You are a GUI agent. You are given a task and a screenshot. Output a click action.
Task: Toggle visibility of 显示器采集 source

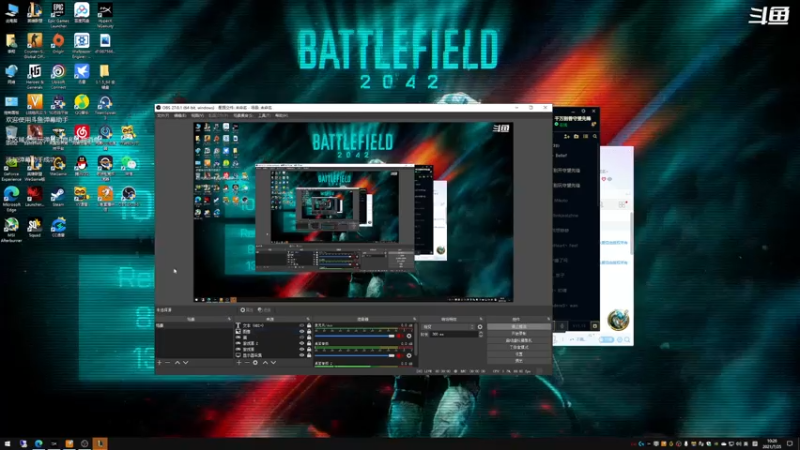click(x=302, y=355)
